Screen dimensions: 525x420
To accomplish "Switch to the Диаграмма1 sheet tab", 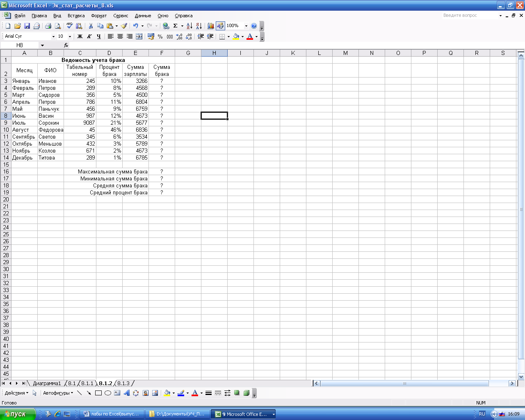I will coord(47,383).
